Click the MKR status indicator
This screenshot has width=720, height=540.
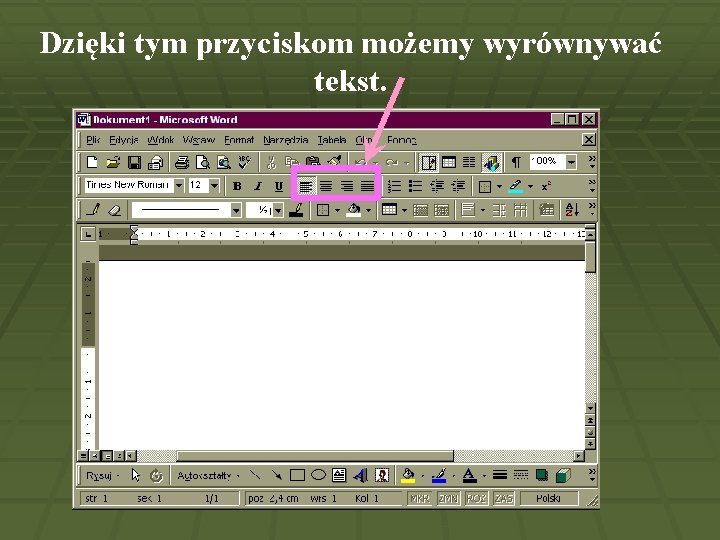pos(420,498)
